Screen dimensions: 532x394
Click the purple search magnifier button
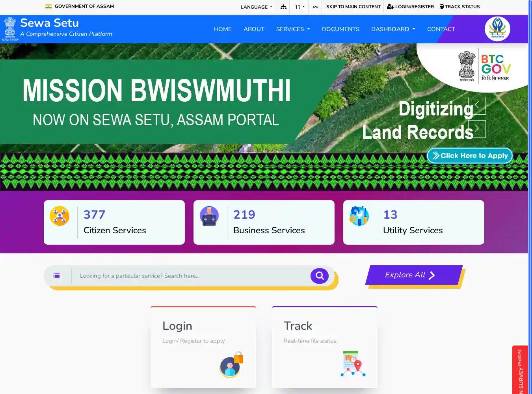tap(320, 276)
